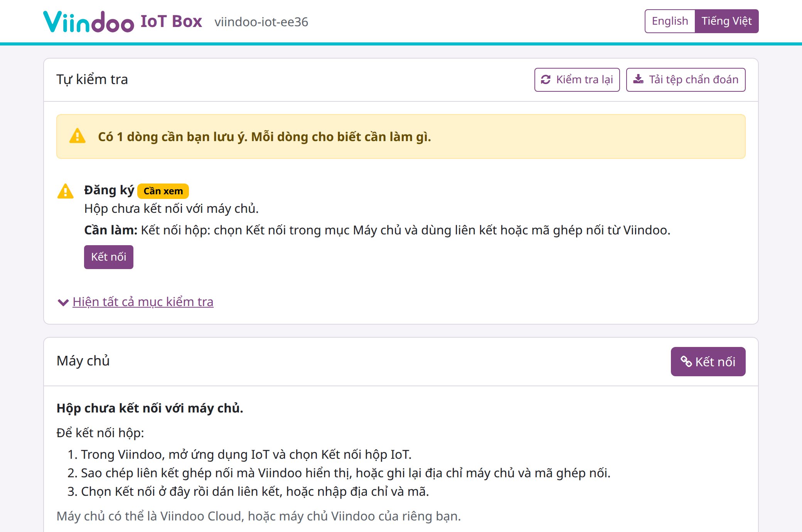Click Kiểm tra lại recheck button
Viewport: 802px width, 532px height.
pyautogui.click(x=577, y=80)
